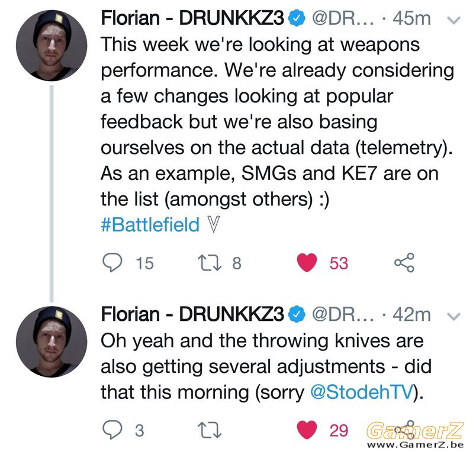Click the verified badge on second tweet
Viewport: 476px width, 454px height.
(296, 314)
